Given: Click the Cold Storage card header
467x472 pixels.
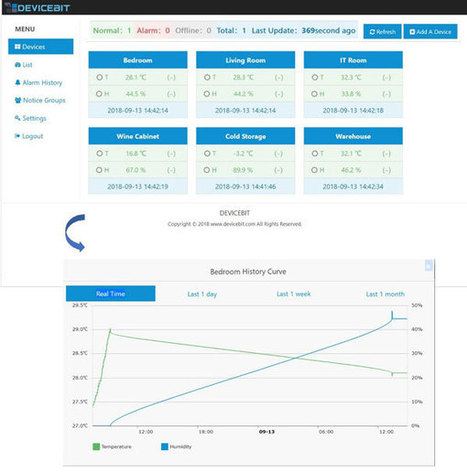Looking at the screenshot, I should (x=245, y=136).
